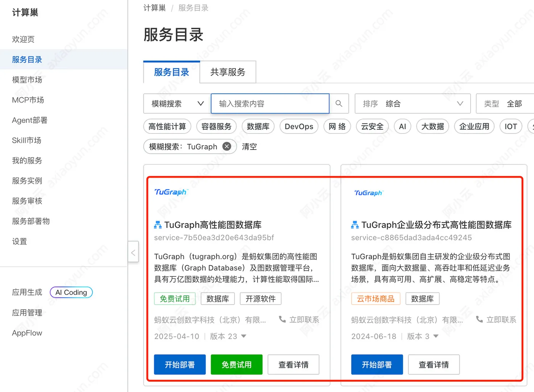
Task: Filter by the 容器服务 category
Action: pos(216,127)
